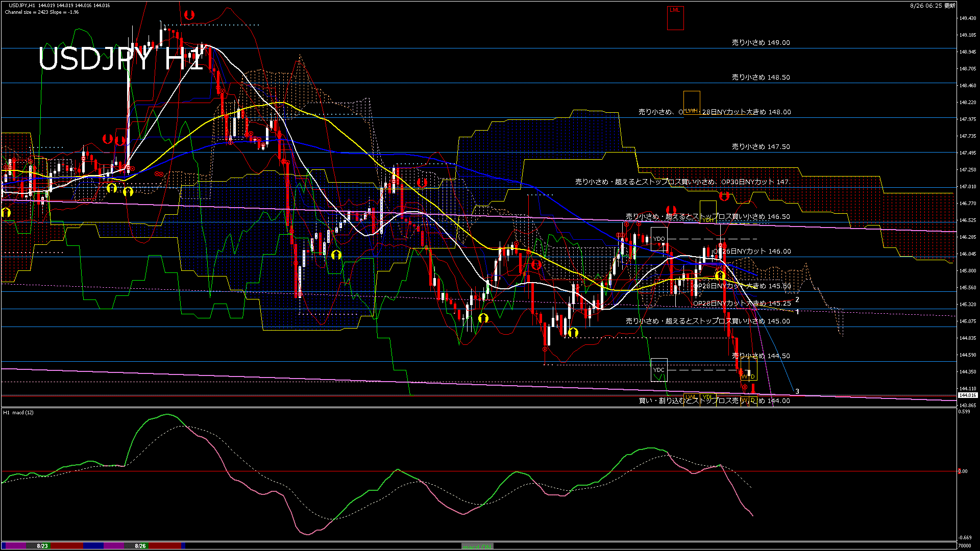Click the 売り小さめ 147.50 level label

coord(761,147)
